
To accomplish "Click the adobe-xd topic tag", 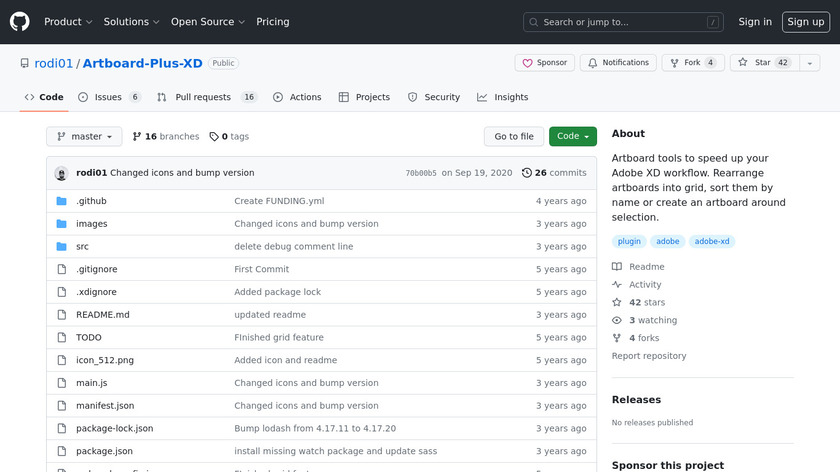I will tap(712, 241).
